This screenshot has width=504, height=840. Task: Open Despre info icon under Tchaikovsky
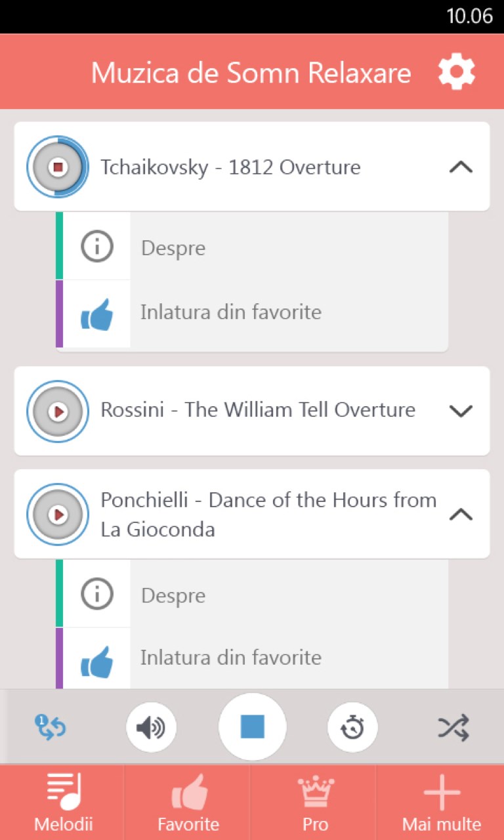(x=97, y=247)
